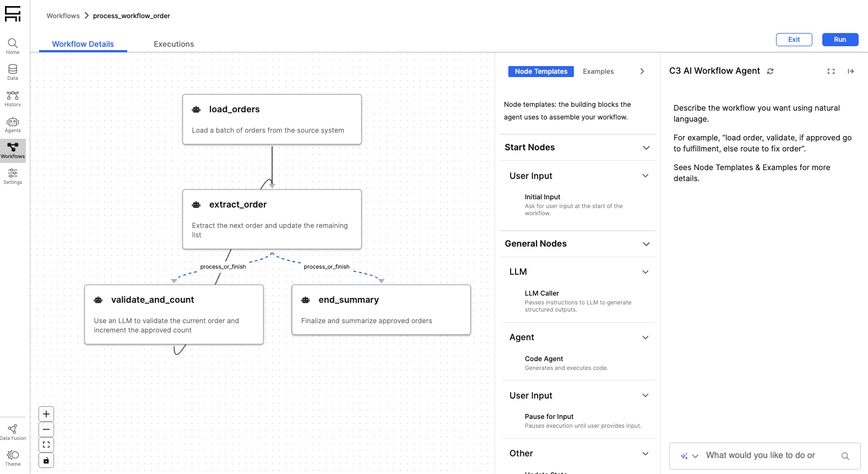This screenshot has height=474, width=868.
Task: Click the Exit button
Action: coord(794,40)
